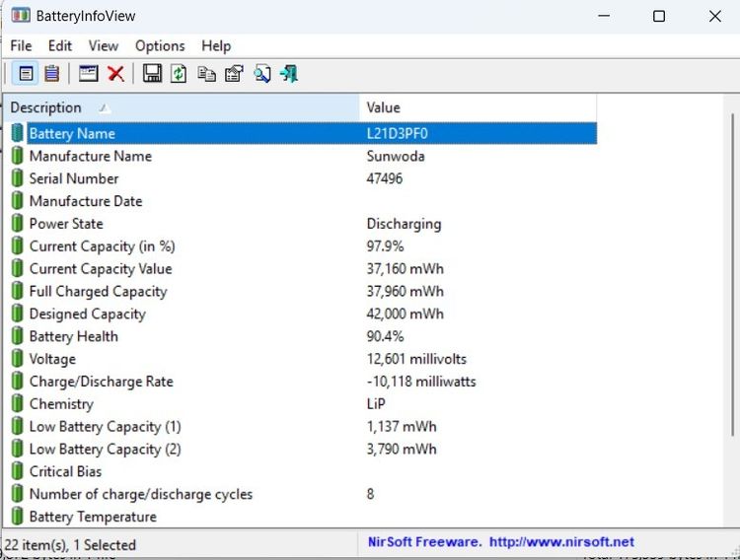Copy selected items with the copy icon
This screenshot has width=740, height=560.
pos(206,74)
